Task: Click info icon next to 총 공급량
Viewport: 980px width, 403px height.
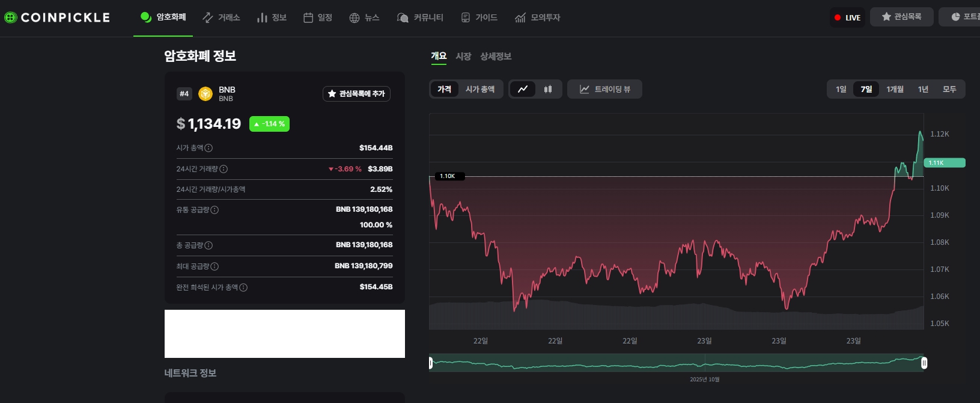Action: [x=208, y=245]
